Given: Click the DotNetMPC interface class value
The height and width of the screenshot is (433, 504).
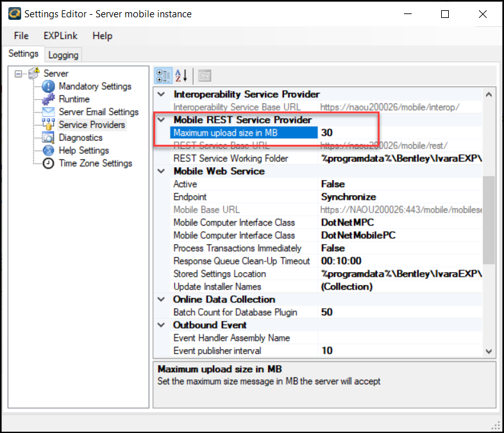Looking at the screenshot, I should 400,222.
